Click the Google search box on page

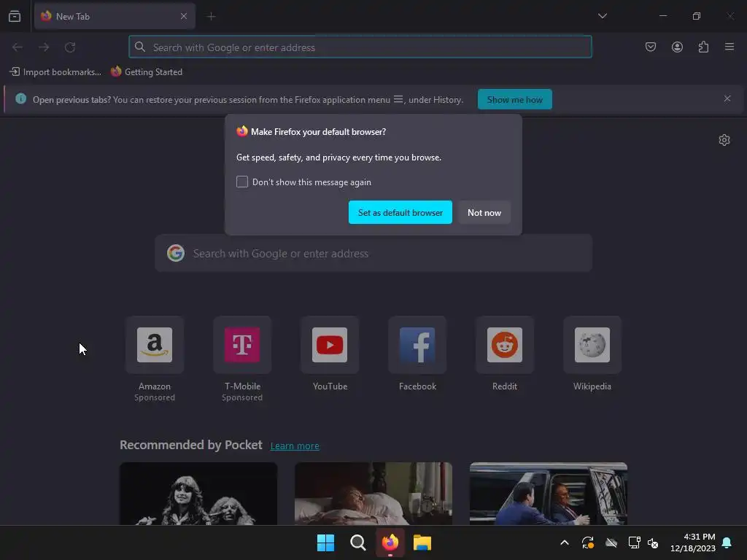373,253
